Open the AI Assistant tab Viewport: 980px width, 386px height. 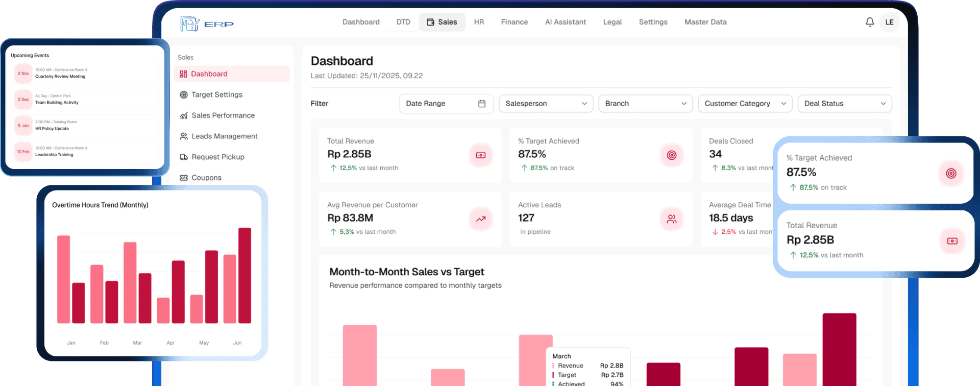(566, 22)
